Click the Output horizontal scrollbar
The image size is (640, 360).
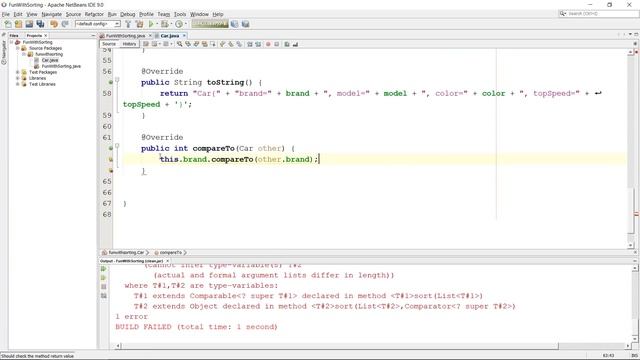click(x=340, y=346)
